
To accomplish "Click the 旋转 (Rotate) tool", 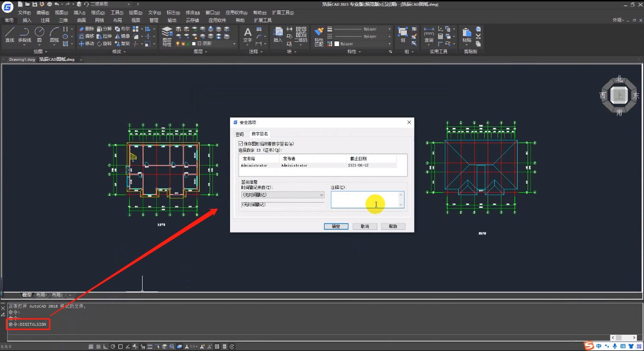I will tap(104, 43).
